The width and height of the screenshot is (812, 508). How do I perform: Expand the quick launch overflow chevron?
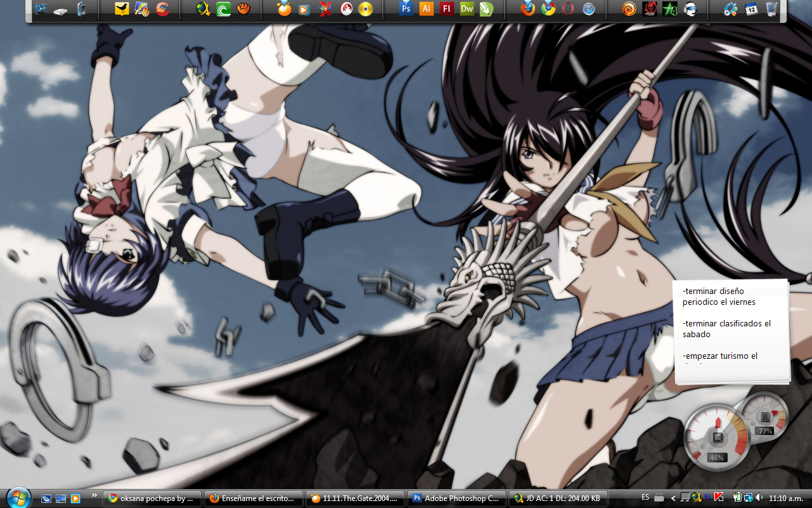[x=95, y=495]
